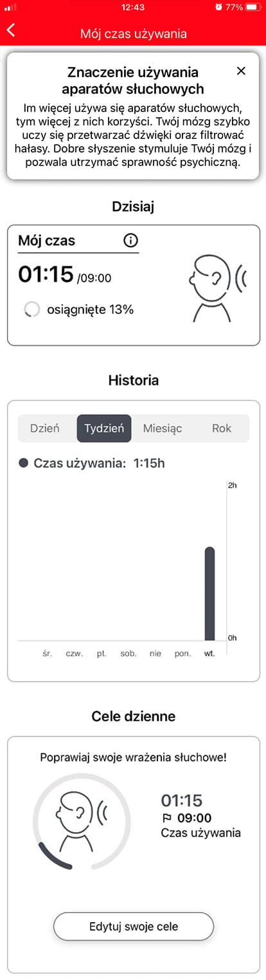Tap the Mój czas używania header title
The width and height of the screenshot is (266, 980).
pyautogui.click(x=134, y=33)
